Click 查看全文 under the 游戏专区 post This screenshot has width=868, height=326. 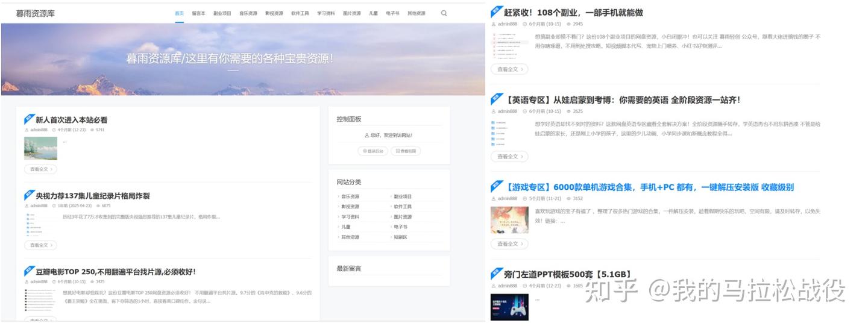[x=509, y=244]
